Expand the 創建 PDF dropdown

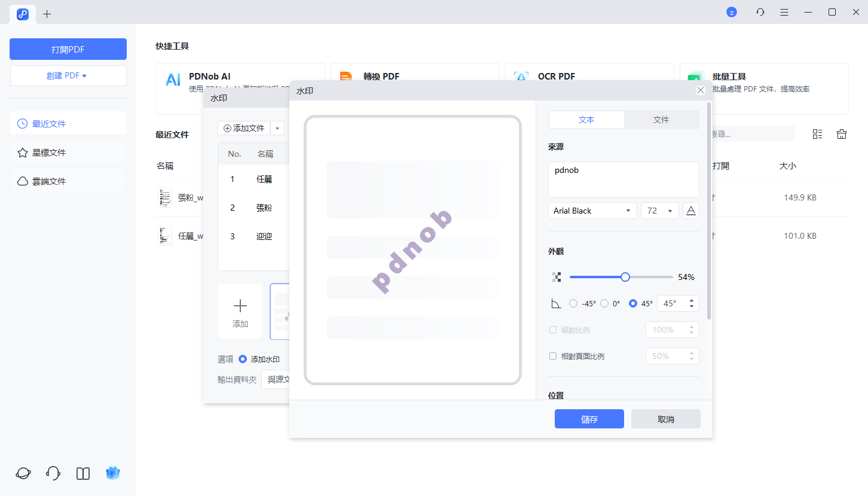pyautogui.click(x=68, y=76)
